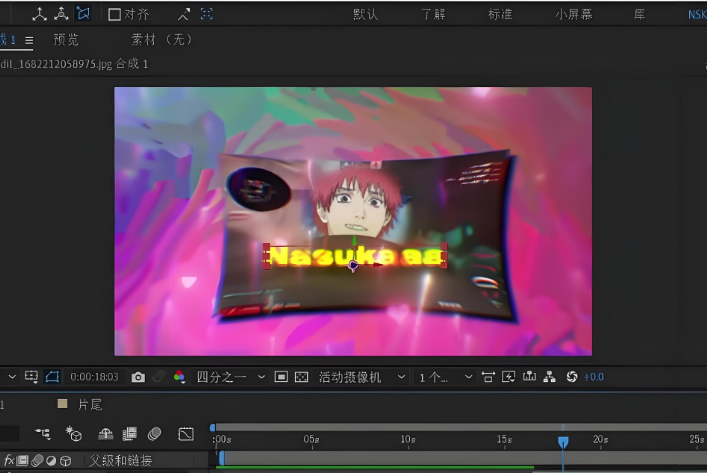Click the show snapshot icon
Image resolution: width=707 pixels, height=473 pixels.
(158, 377)
